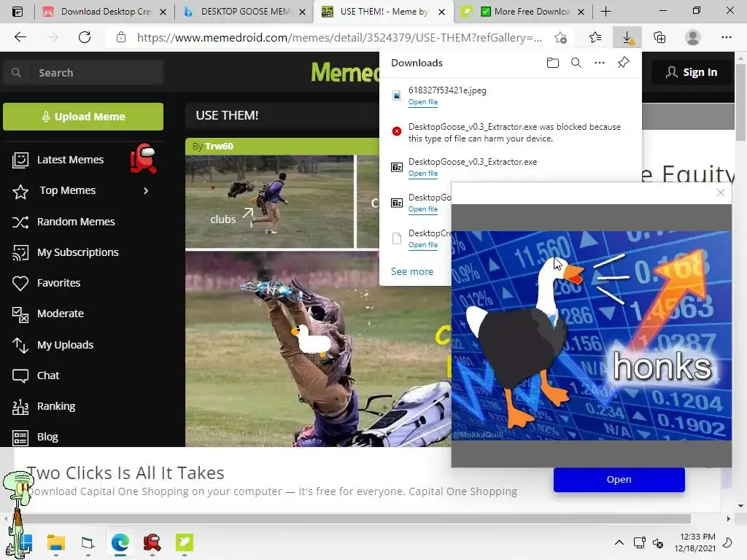
Task: Open Blog in sidebar
Action: tap(47, 437)
